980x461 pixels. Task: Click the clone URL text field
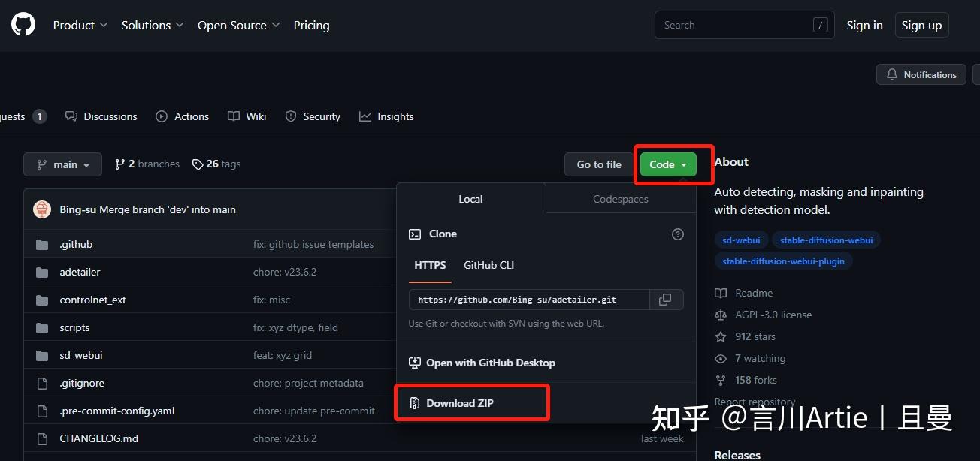click(529, 300)
